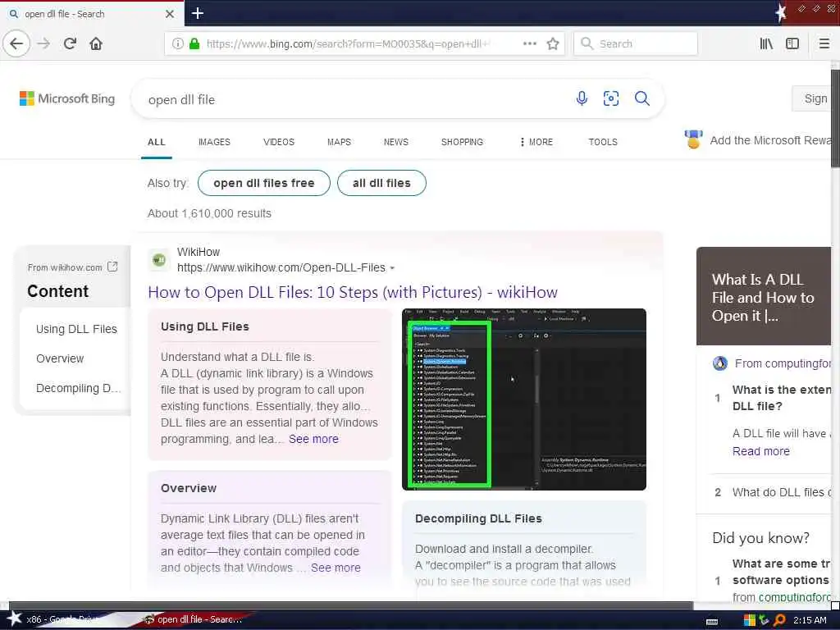Click 'Add the Microsoft Rewards' link text
The height and width of the screenshot is (630, 840).
tap(770, 140)
